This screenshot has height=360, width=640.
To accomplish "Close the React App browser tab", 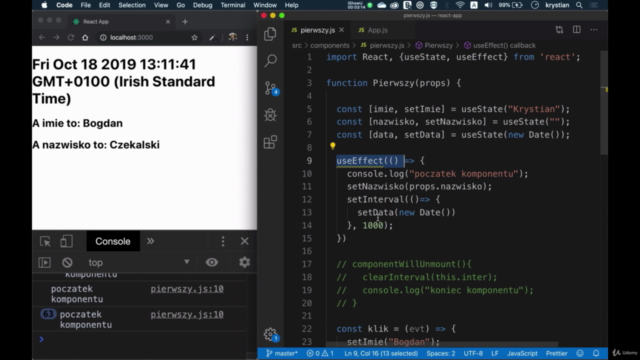I will coord(168,22).
